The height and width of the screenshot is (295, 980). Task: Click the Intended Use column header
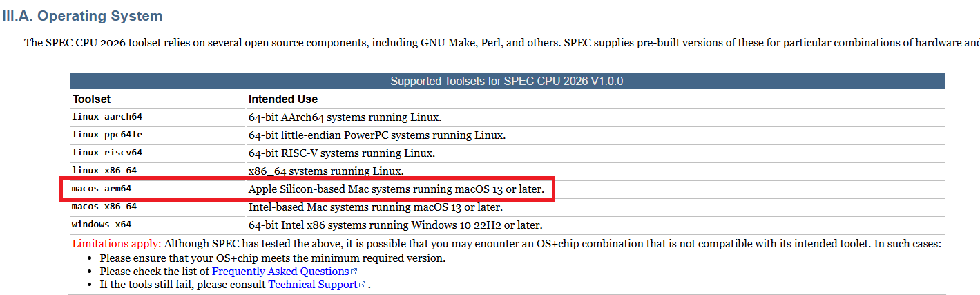tap(283, 99)
